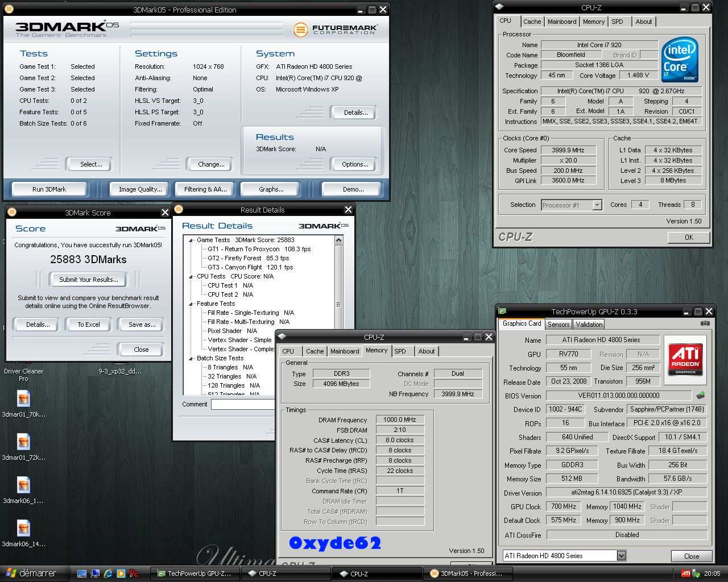Viewport: 728px width, 582px height.
Task: Click the Result Details scrollbar up arrow
Action: 338,240
